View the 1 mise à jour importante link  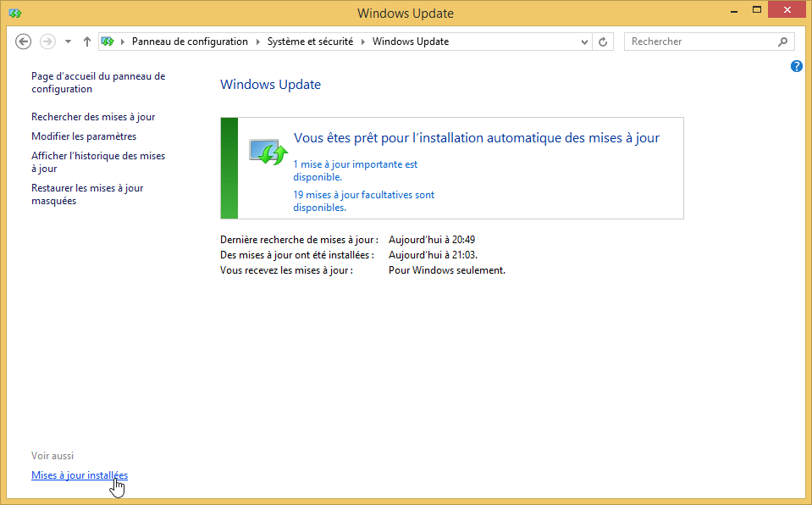coord(356,170)
